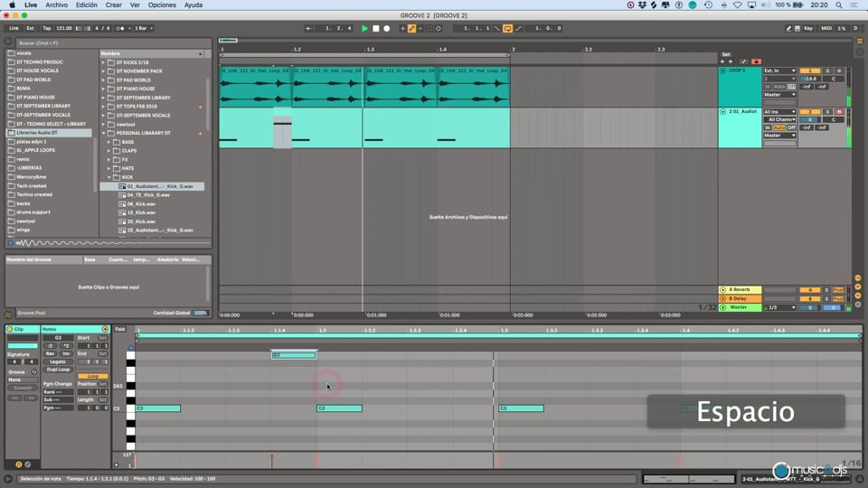This screenshot has width=868, height=488.
Task: Expand the DT KICKS 2/18 folder
Action: 103,62
